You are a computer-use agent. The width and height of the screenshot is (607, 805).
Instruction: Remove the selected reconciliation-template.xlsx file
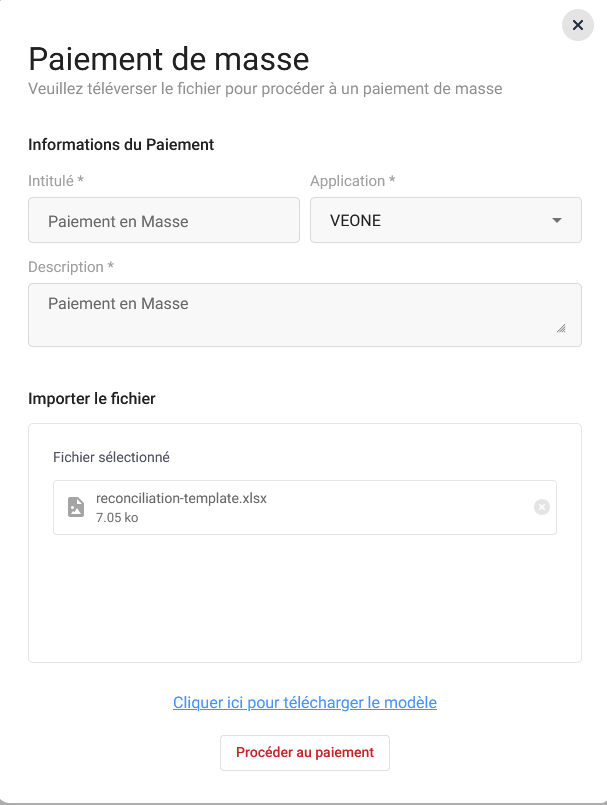(542, 507)
